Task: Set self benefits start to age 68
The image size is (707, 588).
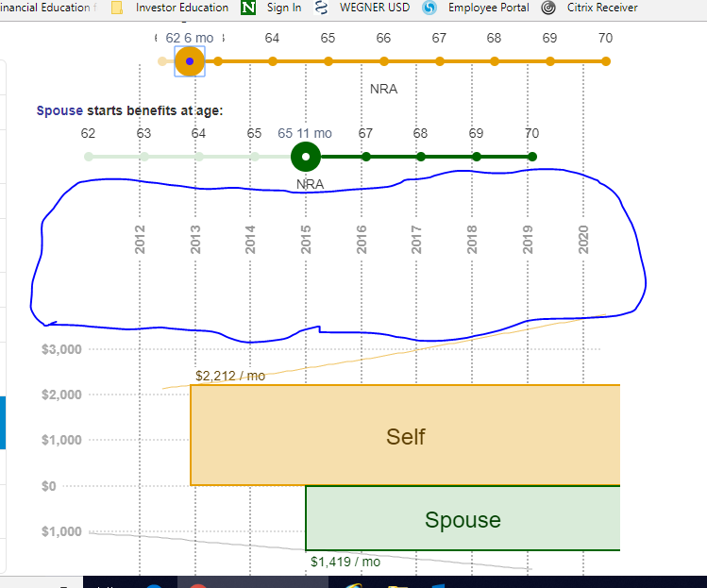Action: click(495, 61)
